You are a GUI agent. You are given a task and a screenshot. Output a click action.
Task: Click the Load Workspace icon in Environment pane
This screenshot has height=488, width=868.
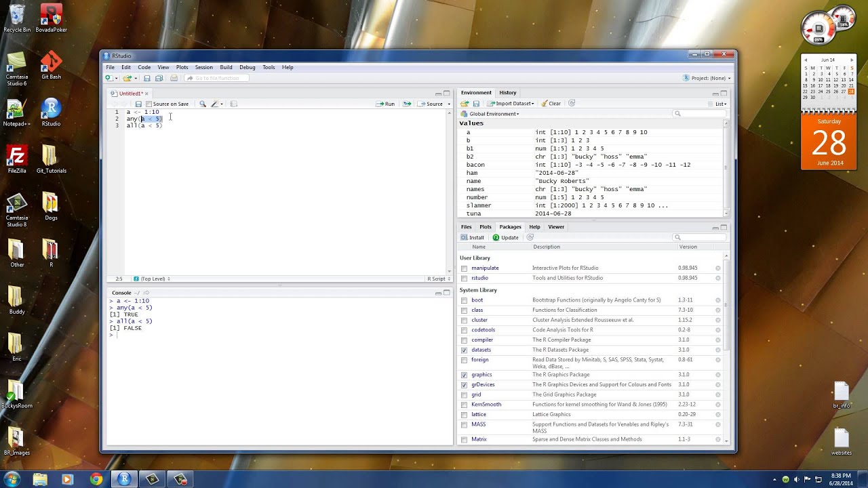click(465, 104)
